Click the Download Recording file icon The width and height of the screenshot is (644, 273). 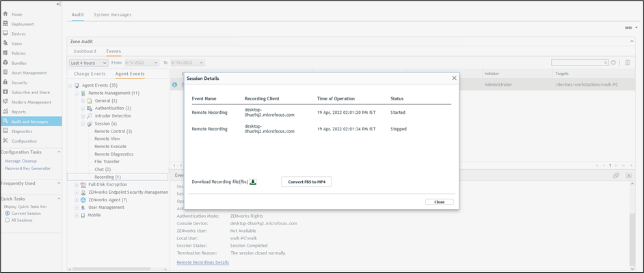coord(253,182)
